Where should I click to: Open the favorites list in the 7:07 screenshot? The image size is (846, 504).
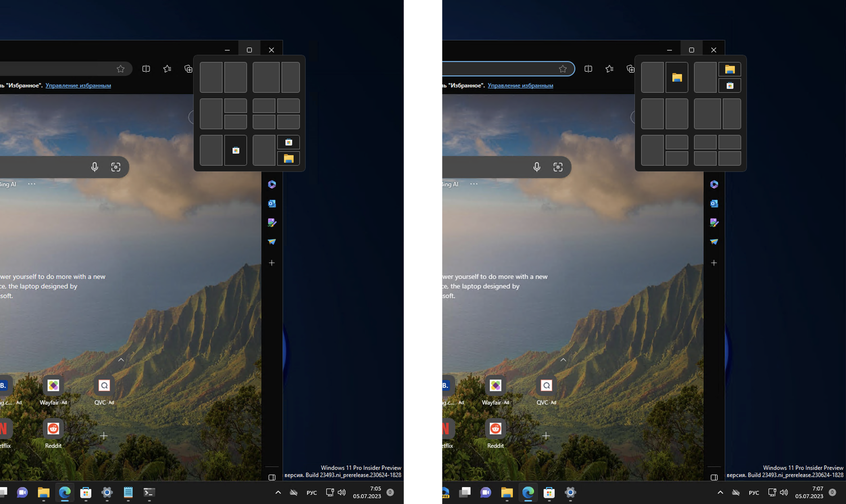tap(610, 69)
